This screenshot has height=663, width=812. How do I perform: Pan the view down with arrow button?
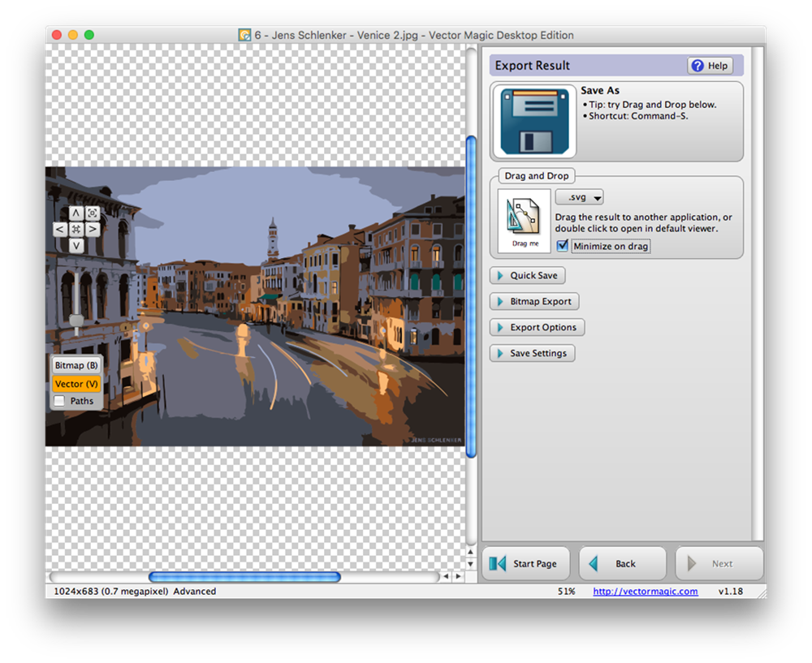pyautogui.click(x=76, y=245)
